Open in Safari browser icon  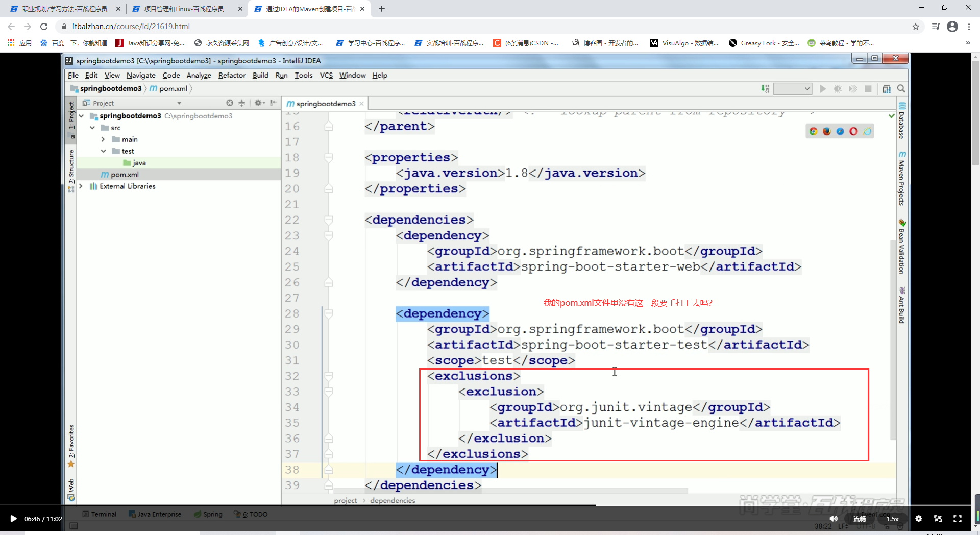[840, 132]
